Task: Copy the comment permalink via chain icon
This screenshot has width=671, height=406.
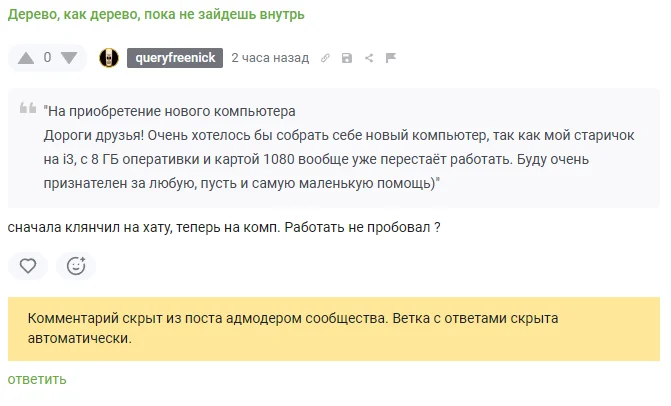Action: point(325,58)
